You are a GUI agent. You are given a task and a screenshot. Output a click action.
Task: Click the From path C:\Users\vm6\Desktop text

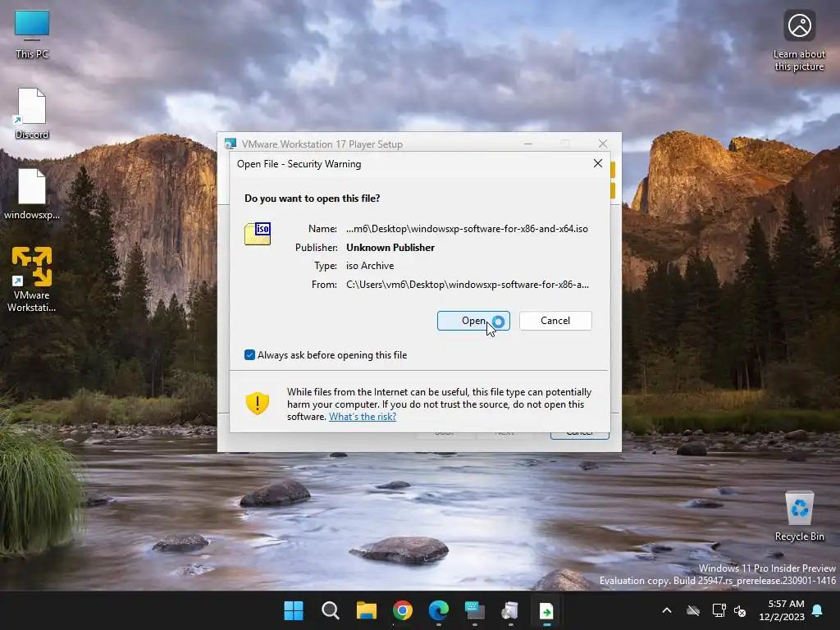point(467,285)
